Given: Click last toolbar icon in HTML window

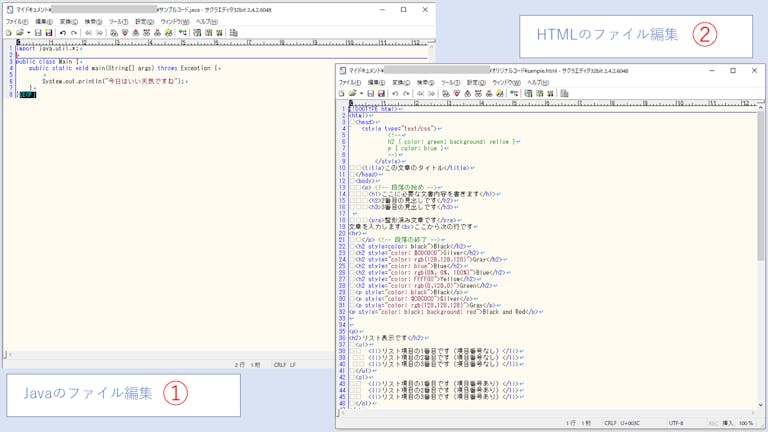Looking at the screenshot, I should 564,94.
